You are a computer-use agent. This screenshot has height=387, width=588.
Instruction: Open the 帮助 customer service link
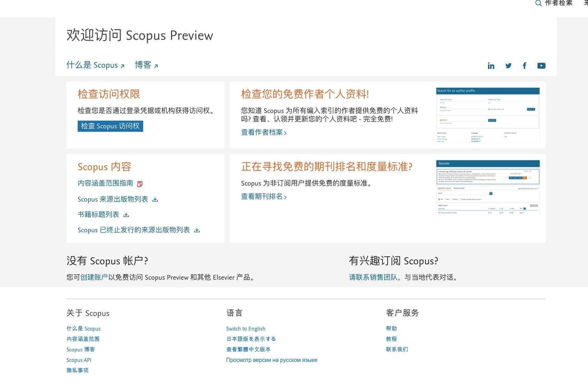[392, 328]
